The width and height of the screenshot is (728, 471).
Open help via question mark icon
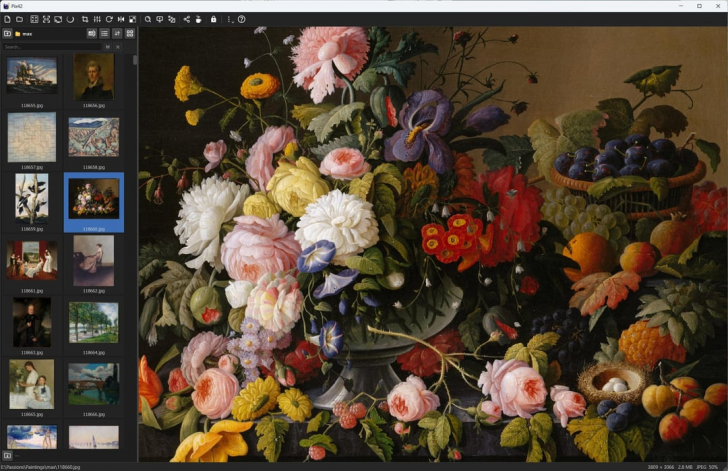pyautogui.click(x=241, y=20)
